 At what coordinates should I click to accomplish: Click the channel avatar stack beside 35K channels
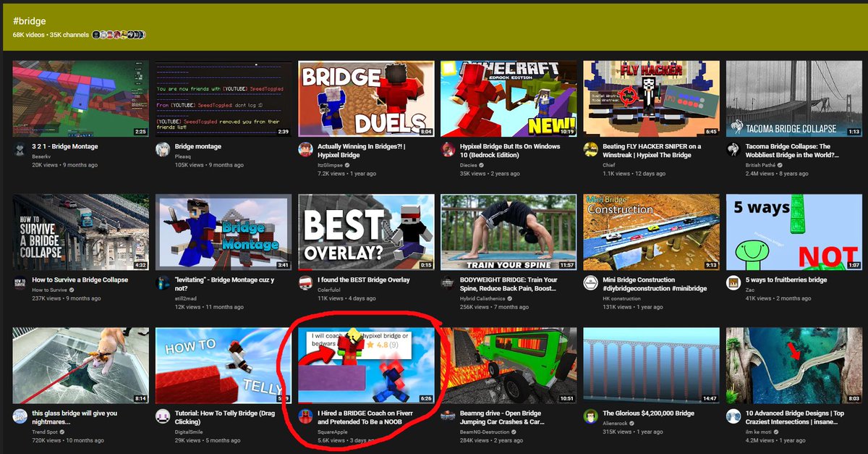[x=119, y=34]
